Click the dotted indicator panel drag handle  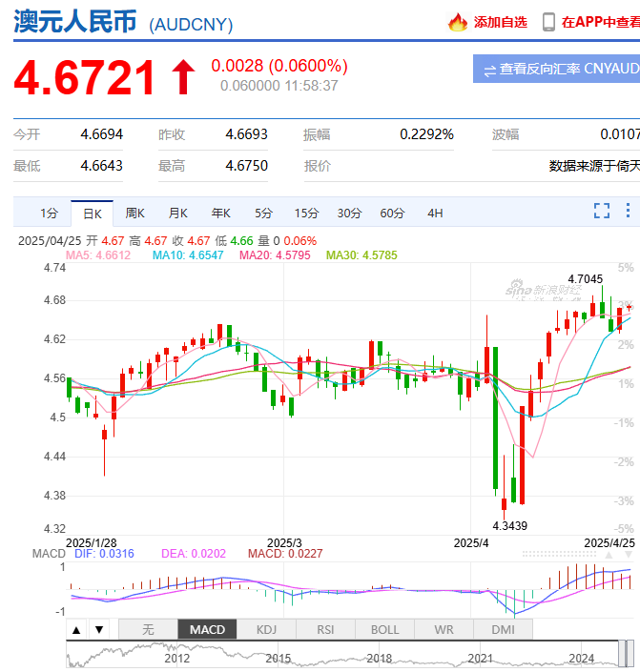(x=559, y=554)
